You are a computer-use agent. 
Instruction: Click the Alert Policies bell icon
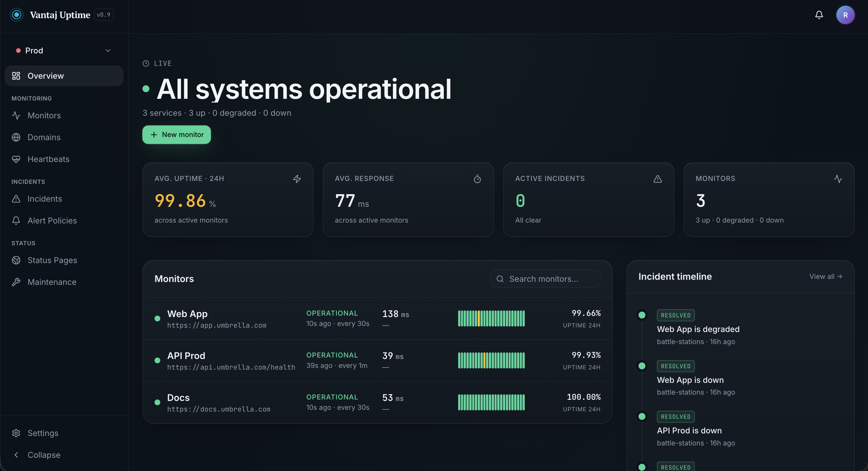[x=16, y=221]
